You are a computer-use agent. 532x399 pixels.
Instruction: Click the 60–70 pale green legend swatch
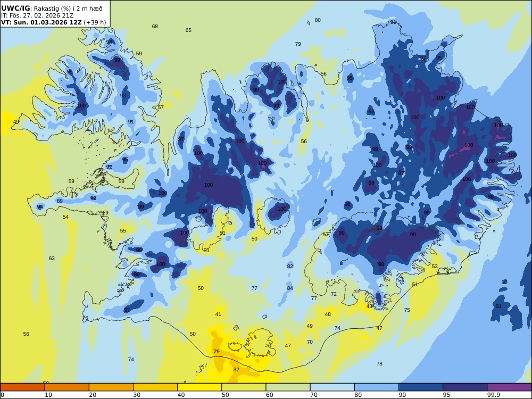coord(288,387)
